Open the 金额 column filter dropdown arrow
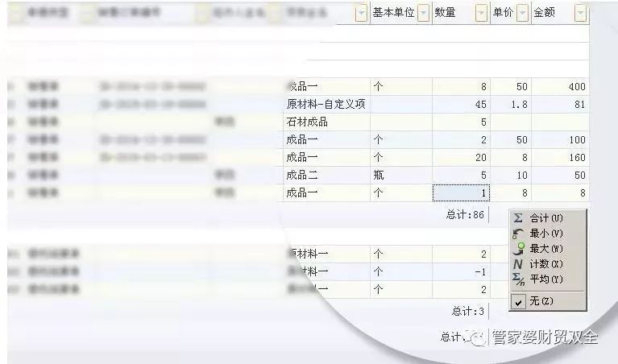The height and width of the screenshot is (364, 618). point(580,14)
